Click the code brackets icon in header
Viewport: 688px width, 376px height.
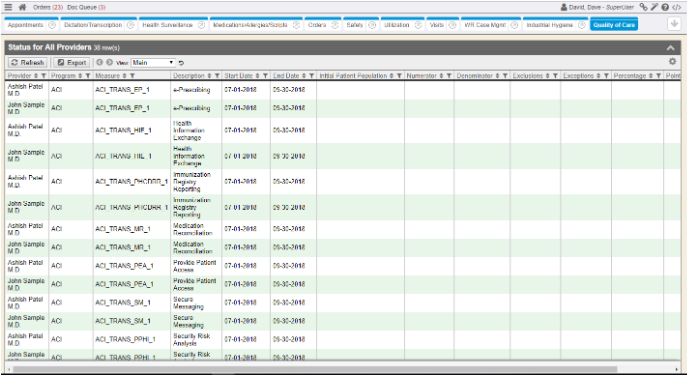point(677,7)
